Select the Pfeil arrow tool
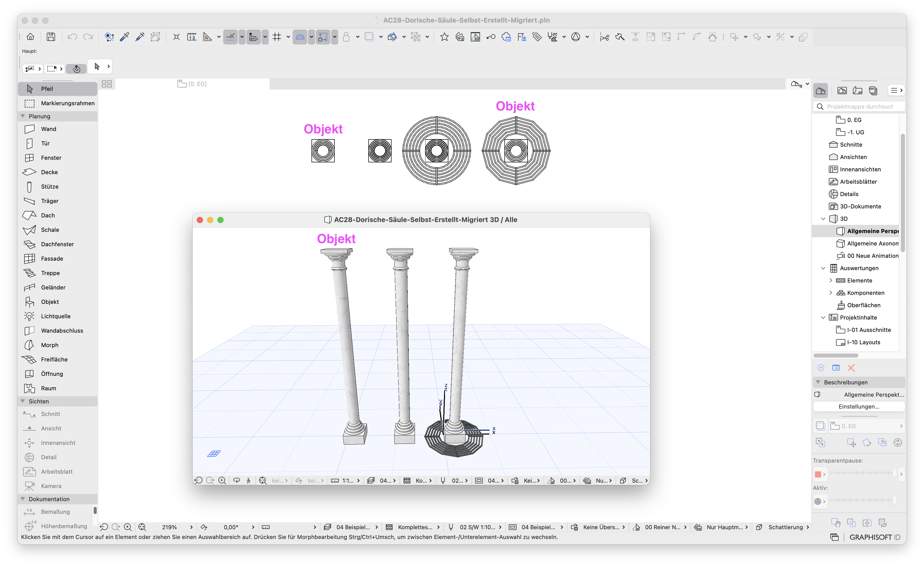This screenshot has width=924, height=566. click(58, 89)
